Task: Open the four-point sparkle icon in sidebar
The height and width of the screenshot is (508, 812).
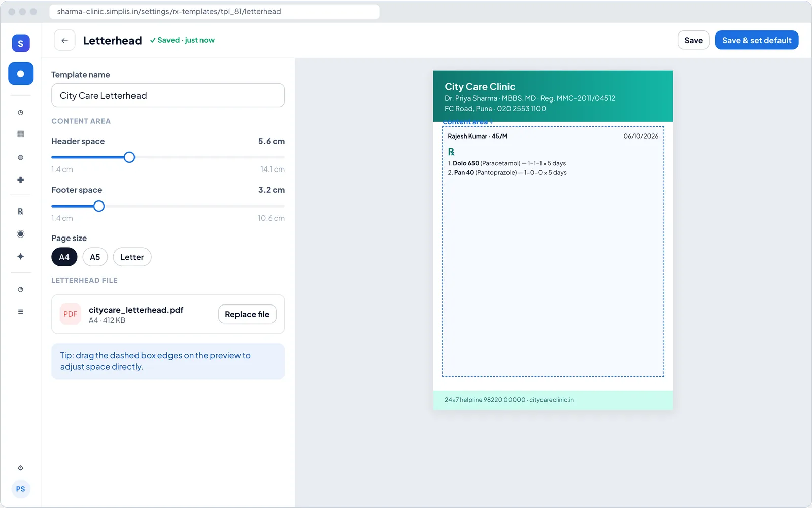Action: [x=21, y=256]
